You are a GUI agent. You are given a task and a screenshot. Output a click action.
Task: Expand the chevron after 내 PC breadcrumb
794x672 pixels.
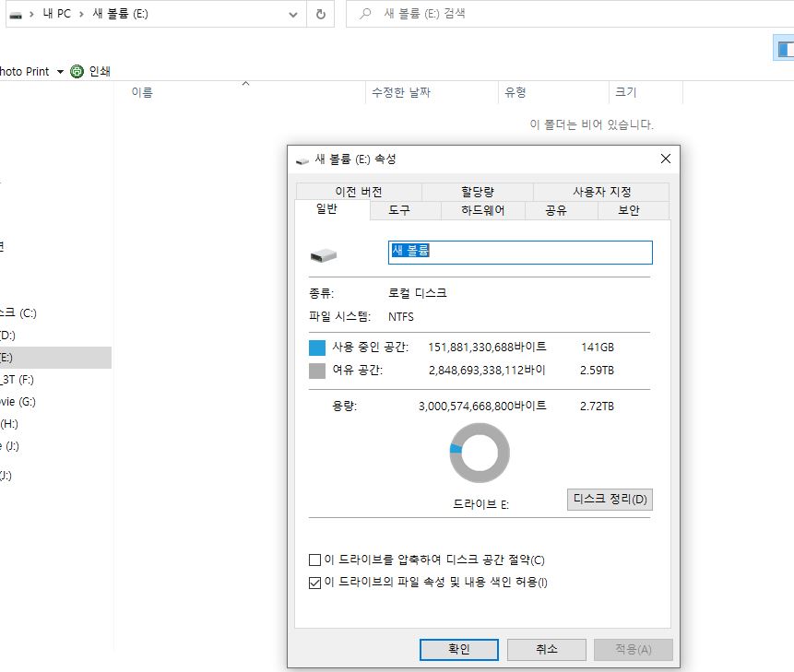[81, 14]
